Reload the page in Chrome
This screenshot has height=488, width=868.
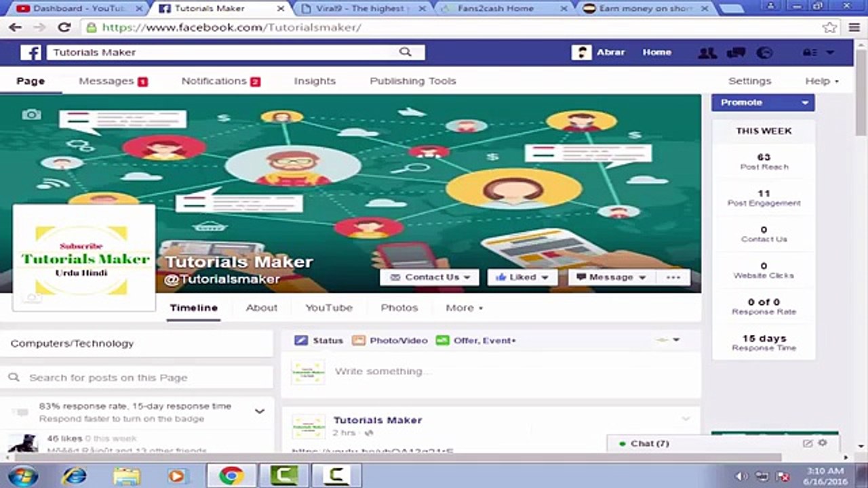click(64, 28)
